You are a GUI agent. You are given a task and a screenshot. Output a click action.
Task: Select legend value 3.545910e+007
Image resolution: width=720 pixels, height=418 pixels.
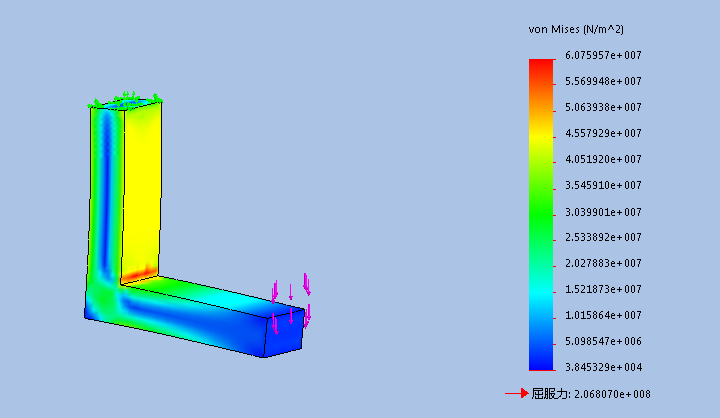coord(603,186)
